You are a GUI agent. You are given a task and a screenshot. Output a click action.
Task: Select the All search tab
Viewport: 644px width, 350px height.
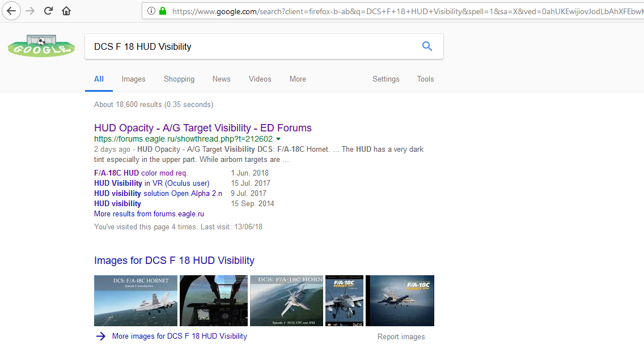pyautogui.click(x=99, y=79)
